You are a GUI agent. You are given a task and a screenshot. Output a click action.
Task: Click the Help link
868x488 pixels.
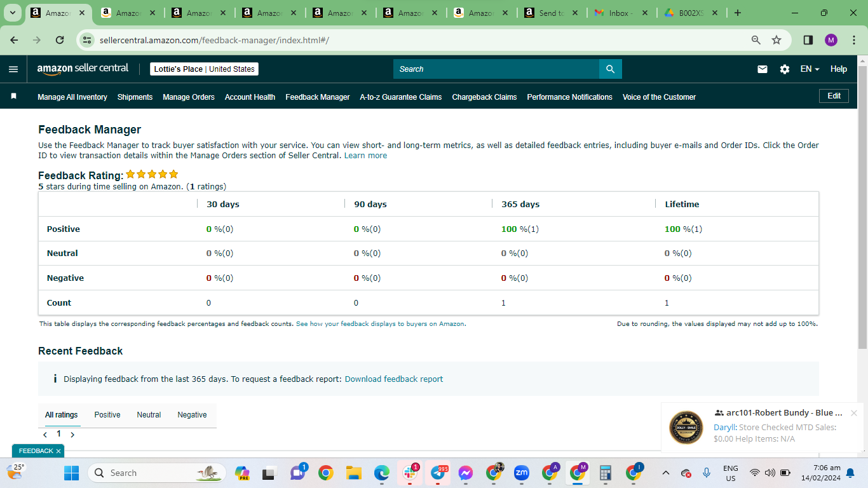(x=839, y=69)
